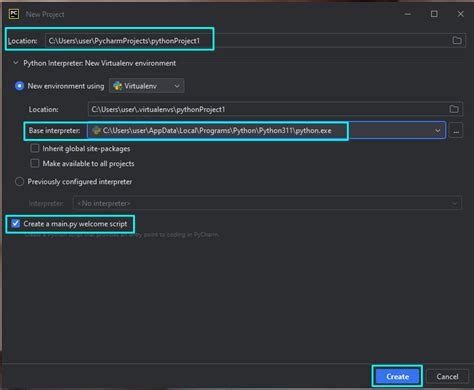Minimize the New Project window
Screen dimensions: 474x390
pos(407,14)
